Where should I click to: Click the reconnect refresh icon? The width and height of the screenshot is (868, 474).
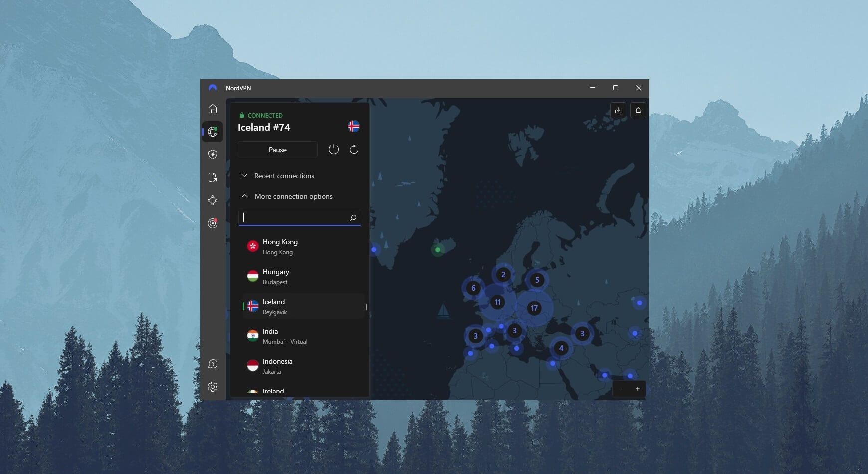pyautogui.click(x=354, y=149)
